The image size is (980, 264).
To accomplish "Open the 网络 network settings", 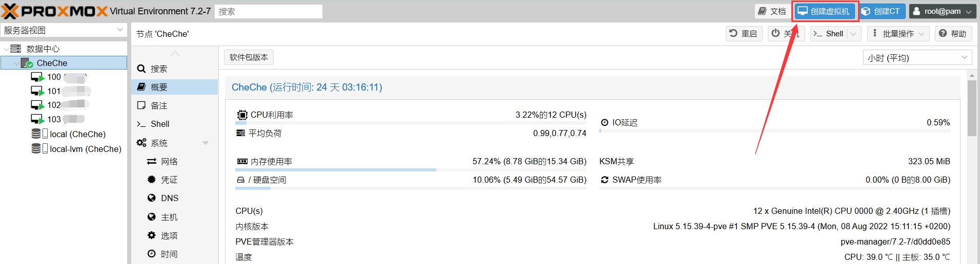I will point(169,162).
